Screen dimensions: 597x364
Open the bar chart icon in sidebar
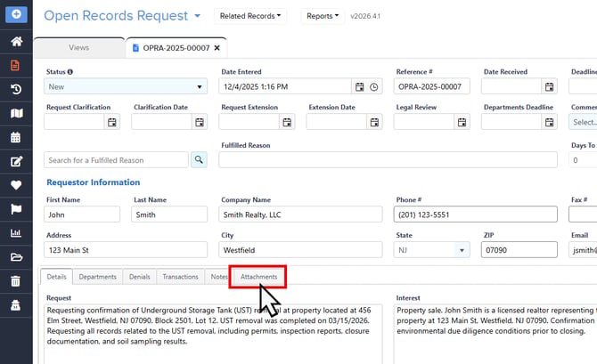[x=16, y=233]
